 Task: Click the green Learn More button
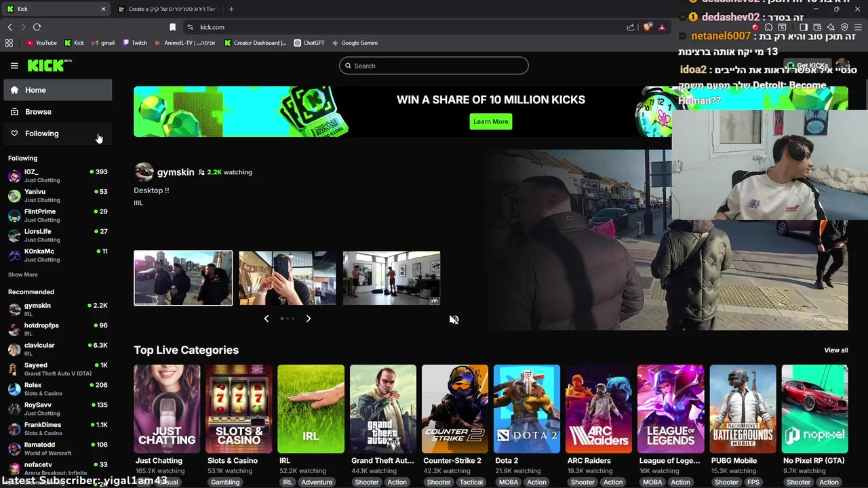(x=490, y=121)
